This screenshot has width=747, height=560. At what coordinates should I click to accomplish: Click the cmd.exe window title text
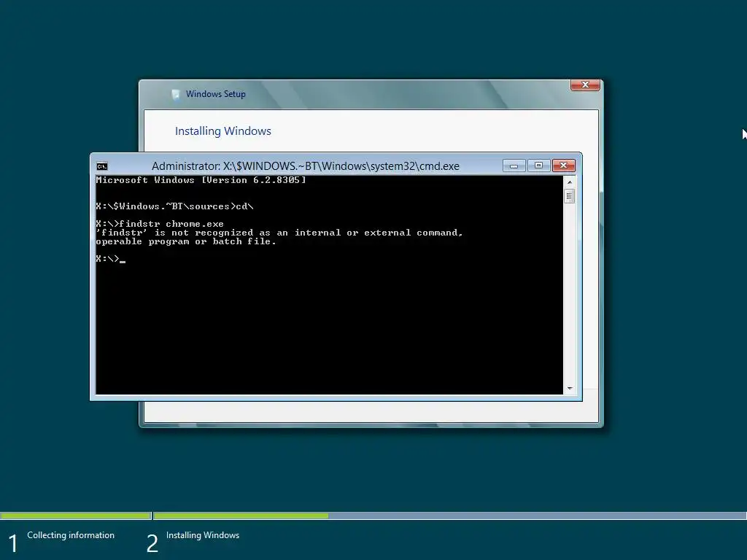pos(306,166)
